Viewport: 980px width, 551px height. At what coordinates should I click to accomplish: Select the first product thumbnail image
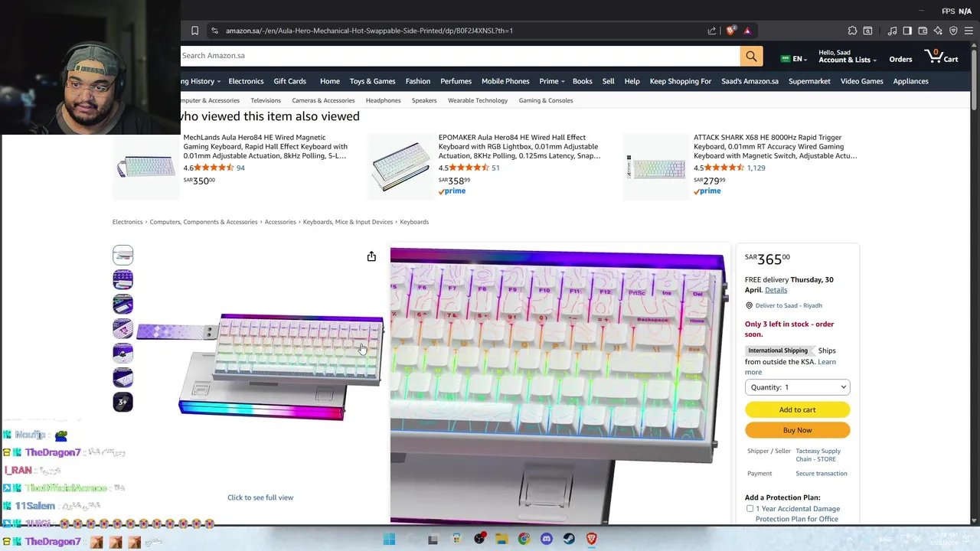tap(122, 255)
